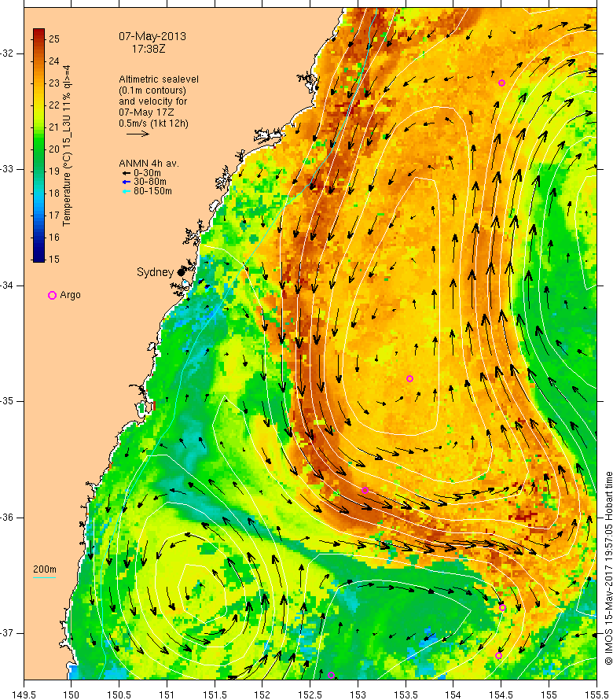Click the -36 latitude axis label
The image size is (613, 700).
[x=7, y=518]
